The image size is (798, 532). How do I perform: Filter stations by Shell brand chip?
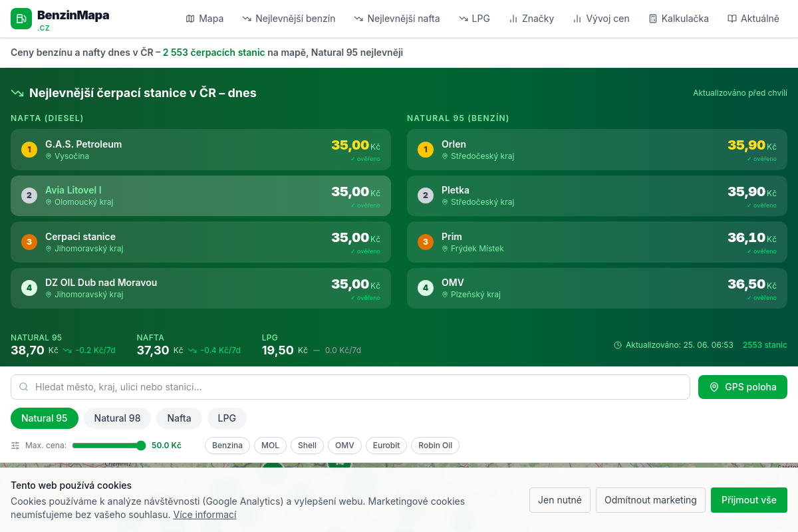click(x=307, y=446)
